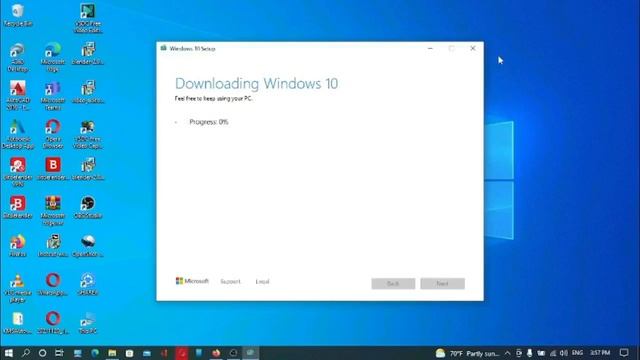Open the weather widget showing 70°F
The width and height of the screenshot is (640, 360).
pyautogui.click(x=467, y=353)
